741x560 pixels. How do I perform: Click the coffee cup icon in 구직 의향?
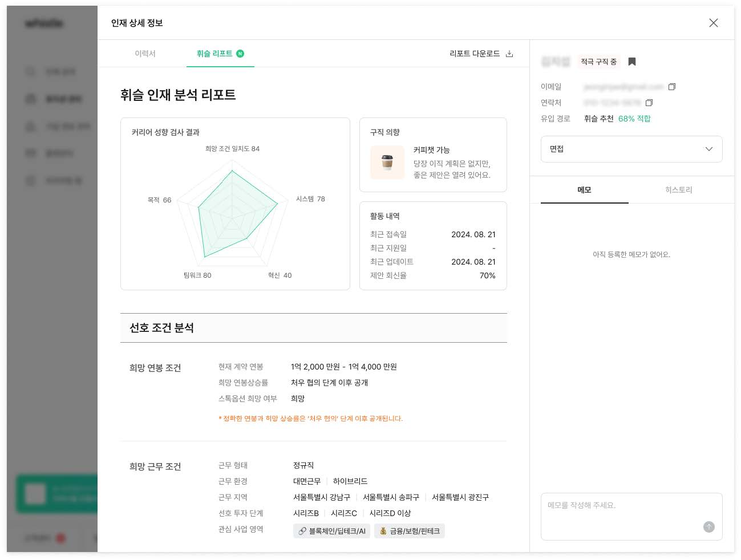pos(387,163)
